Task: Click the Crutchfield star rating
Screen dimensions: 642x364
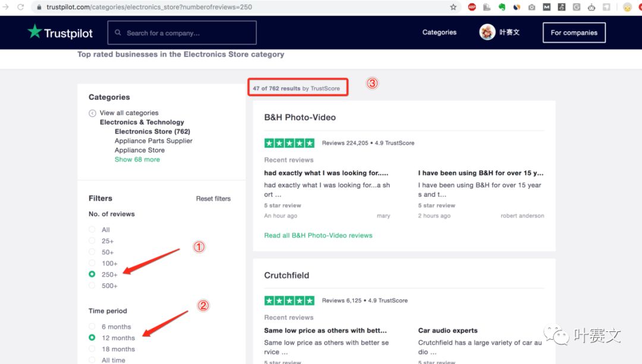Action: [x=289, y=300]
